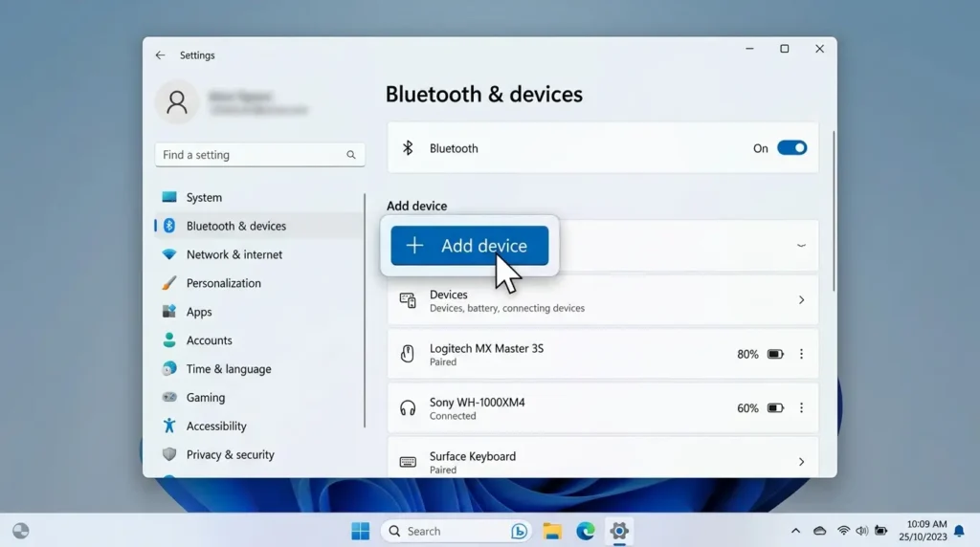The image size is (980, 547).
Task: Open Wi-Fi network tray icon
Action: click(843, 531)
